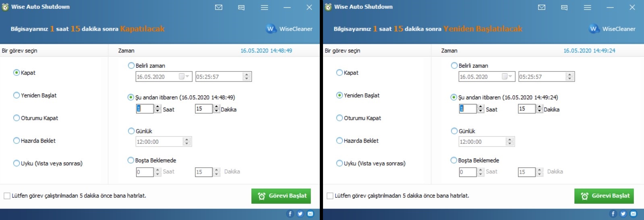Image resolution: width=644 pixels, height=220 pixels.
Task: Open Twitter icon in right window footer
Action: point(623,214)
